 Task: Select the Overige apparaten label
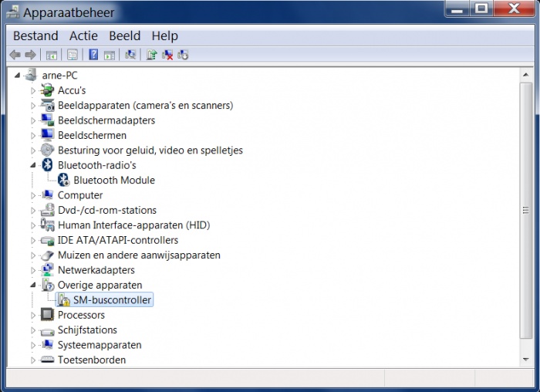(x=100, y=285)
